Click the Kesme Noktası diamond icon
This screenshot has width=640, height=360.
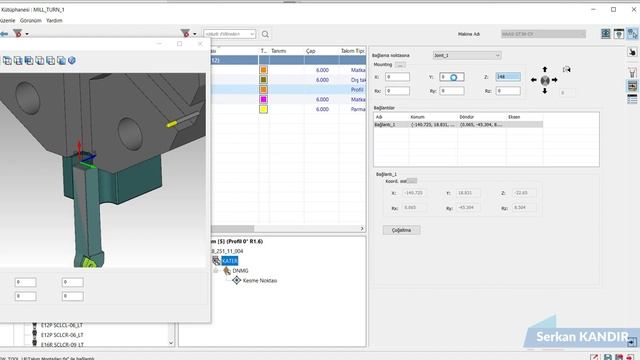click(x=237, y=280)
